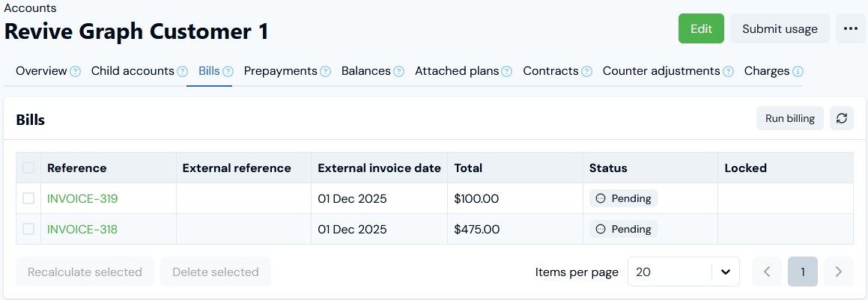Open the INVOICE-319 bill link
The image size is (868, 300).
(82, 198)
